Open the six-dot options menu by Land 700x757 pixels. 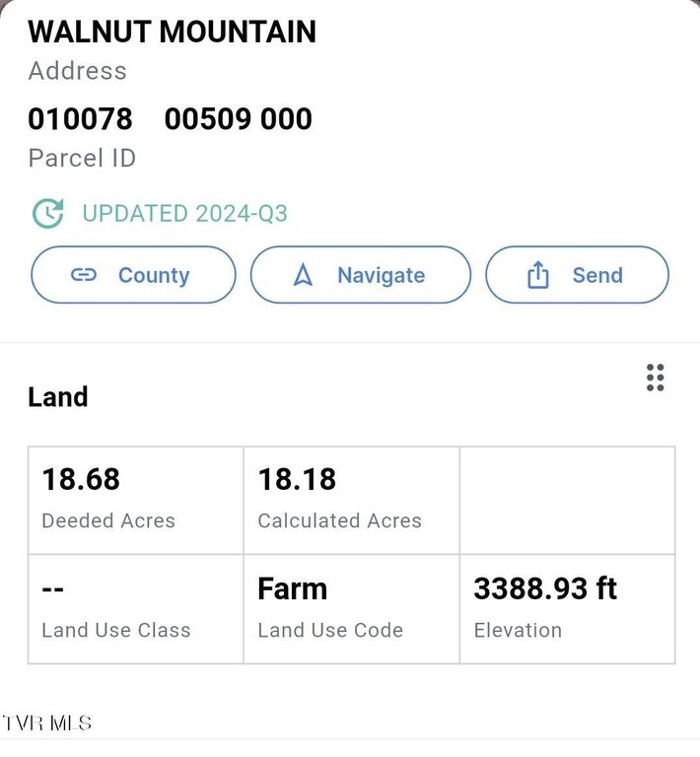[655, 378]
